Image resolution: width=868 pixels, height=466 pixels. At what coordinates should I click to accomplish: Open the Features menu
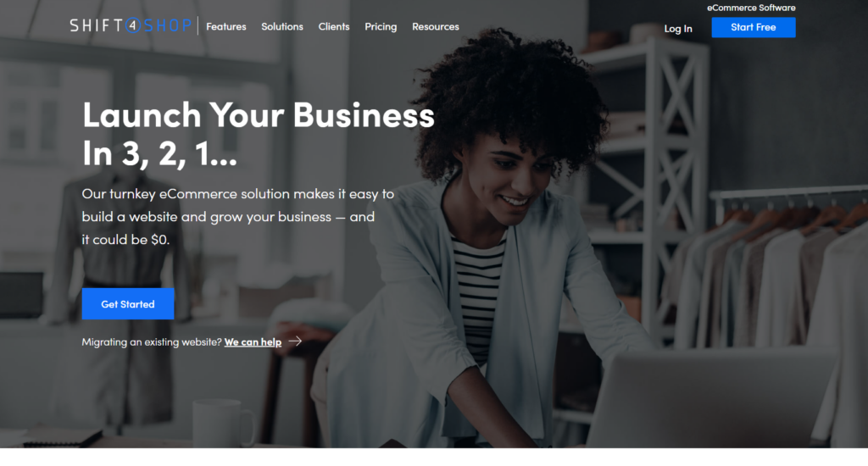(225, 26)
